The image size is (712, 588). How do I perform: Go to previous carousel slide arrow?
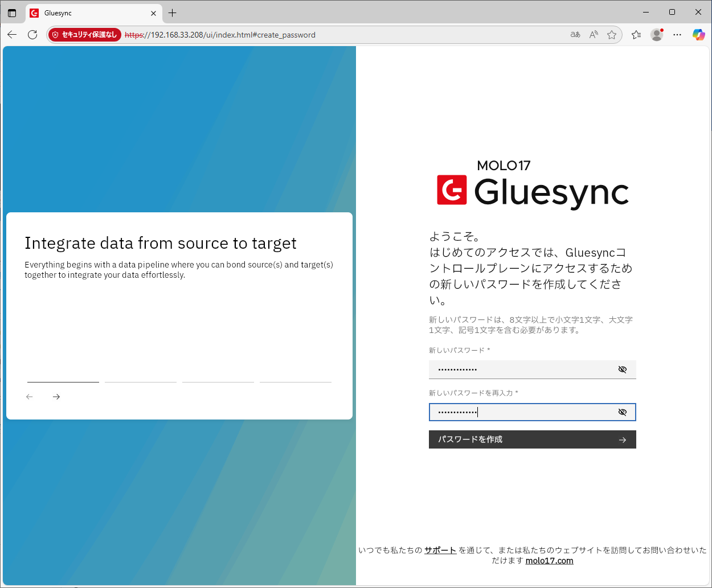click(x=30, y=397)
